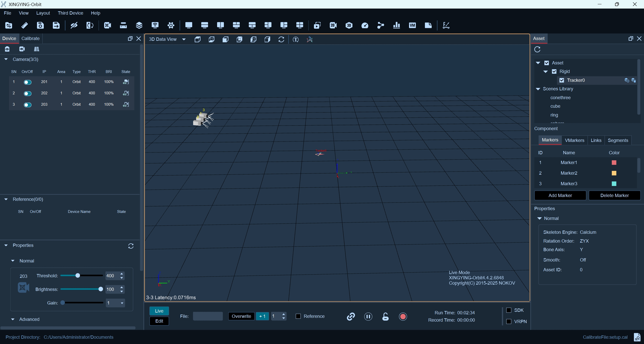Click the link chain icon in bottom bar

click(x=351, y=317)
